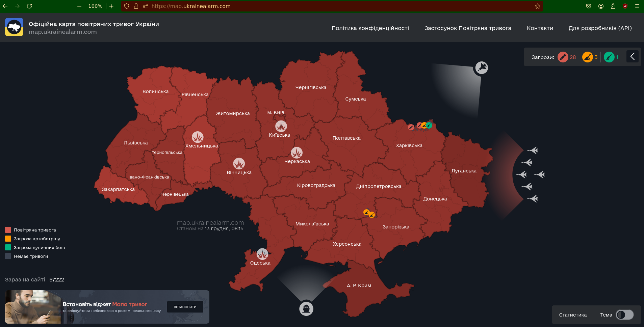Click the explosion marker in Одеська region
The height and width of the screenshot is (327, 644).
262,254
